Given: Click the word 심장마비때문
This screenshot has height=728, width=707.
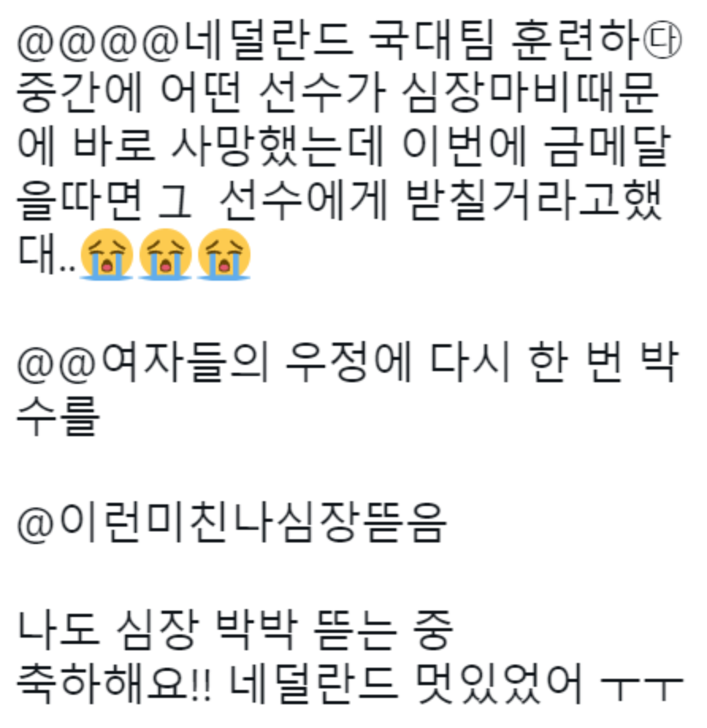Looking at the screenshot, I should (x=529, y=94).
